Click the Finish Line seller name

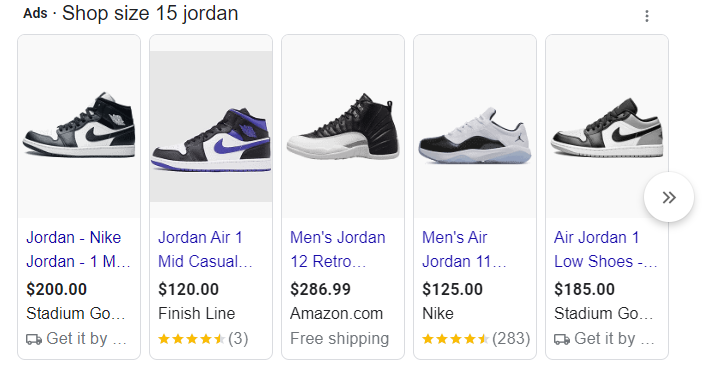[x=197, y=313]
